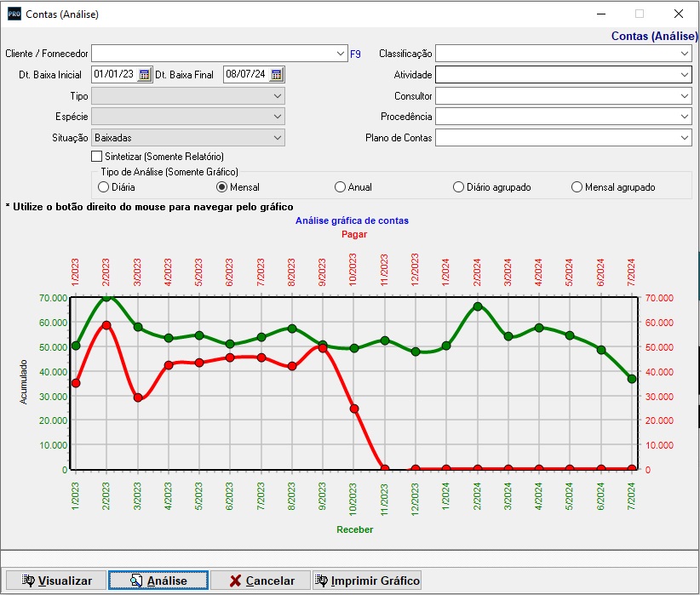This screenshot has height=595, width=700.
Task: Click the red 12/2023 top axis label
Action: coord(415,270)
